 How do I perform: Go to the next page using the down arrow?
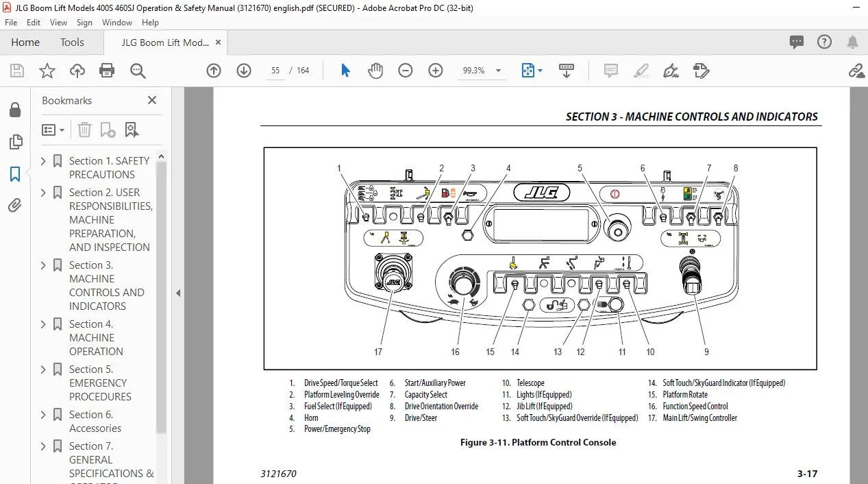tap(244, 71)
